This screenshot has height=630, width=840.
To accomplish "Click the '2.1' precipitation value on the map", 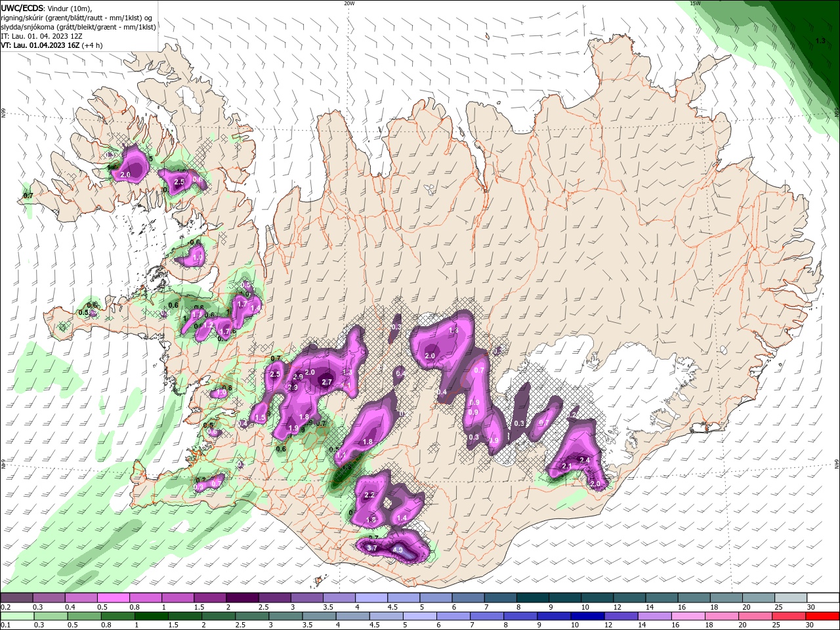I will 567,467.
